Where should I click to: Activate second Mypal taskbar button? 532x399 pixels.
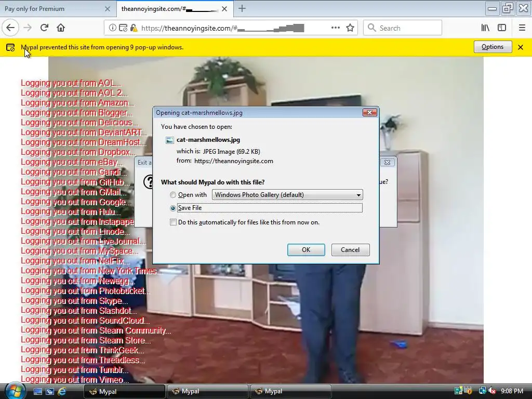coord(207,391)
